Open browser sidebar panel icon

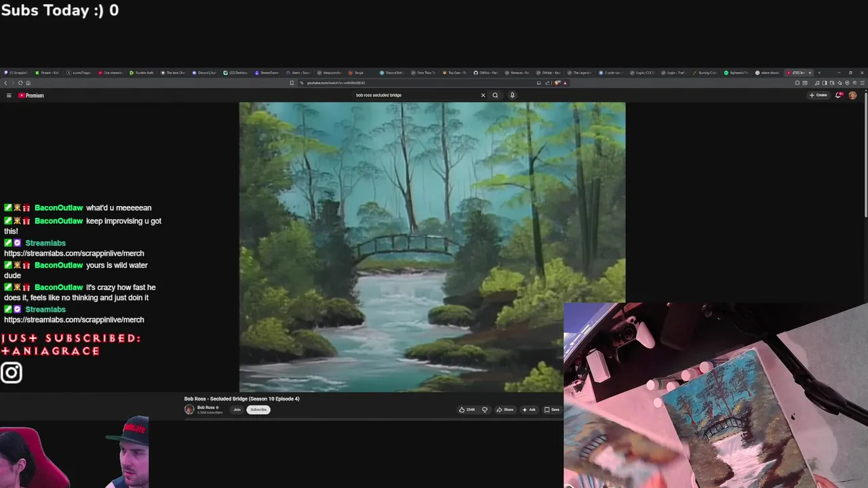[x=824, y=83]
